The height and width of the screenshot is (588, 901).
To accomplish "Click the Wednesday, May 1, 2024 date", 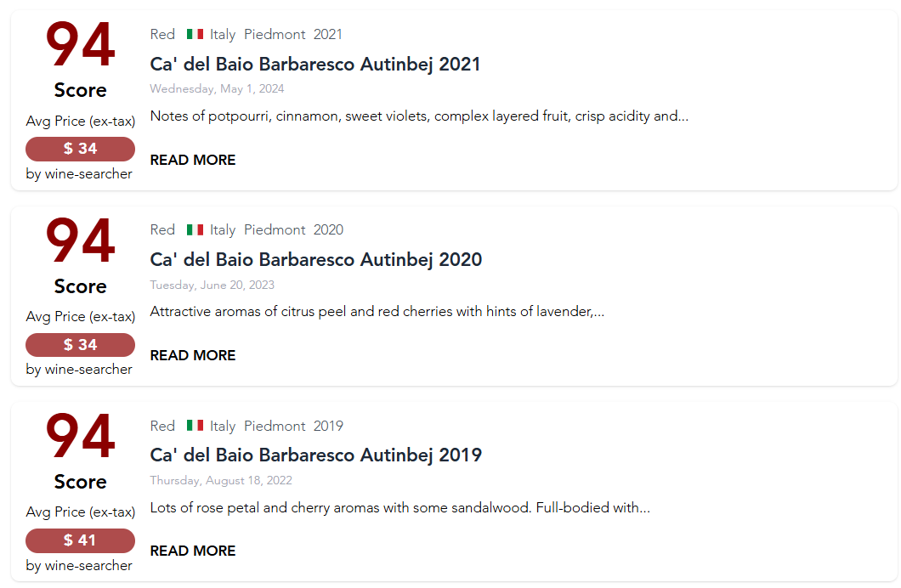I will point(217,89).
